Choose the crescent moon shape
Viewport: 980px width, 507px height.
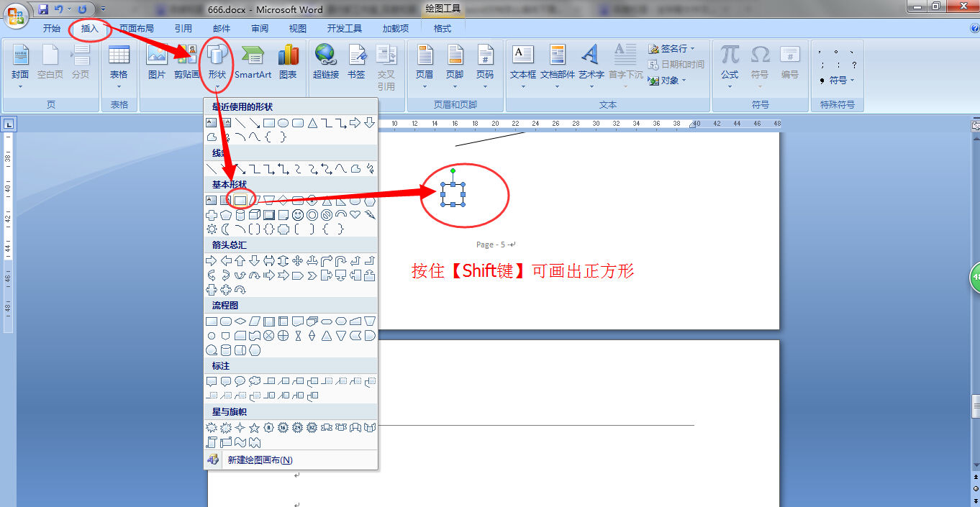coord(226,229)
